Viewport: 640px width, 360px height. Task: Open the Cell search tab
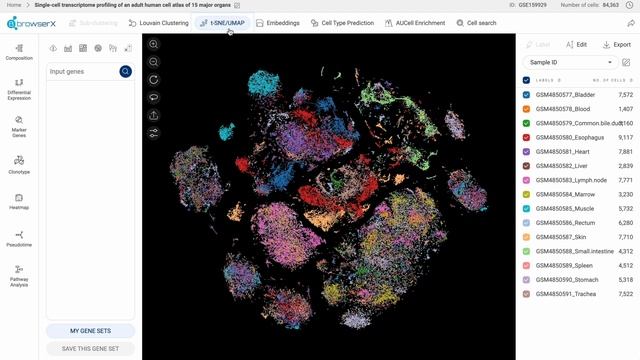tap(476, 23)
